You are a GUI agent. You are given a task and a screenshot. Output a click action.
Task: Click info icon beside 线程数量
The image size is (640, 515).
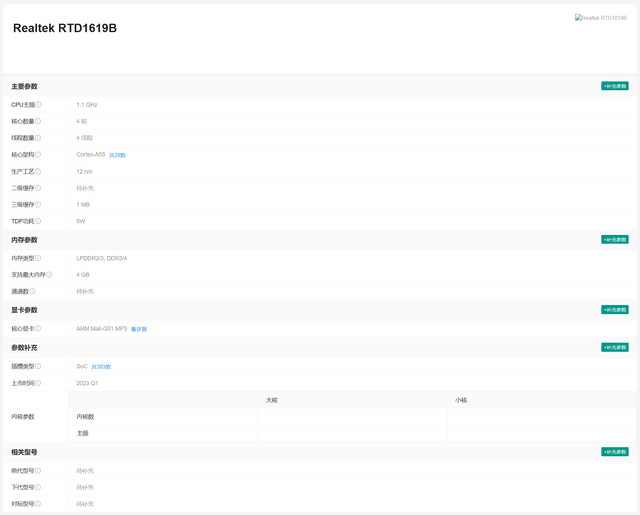pos(38,138)
